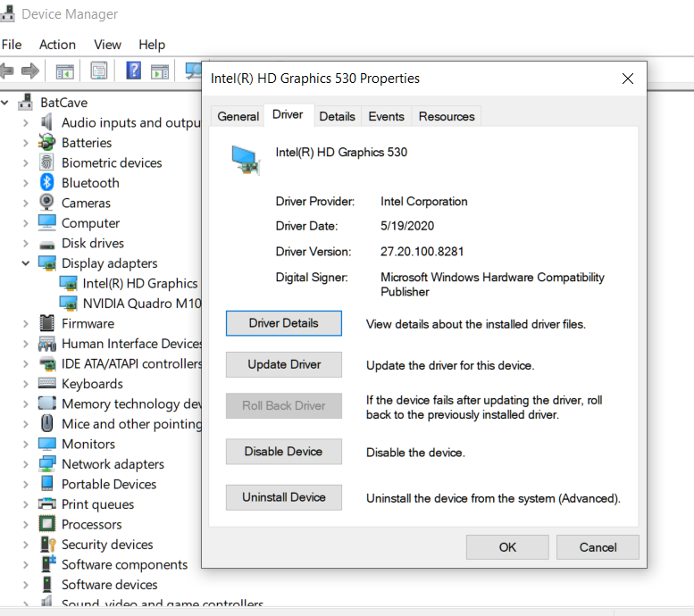Confirm dialog with OK button
Viewport: 694px width, 616px height.
(x=507, y=547)
